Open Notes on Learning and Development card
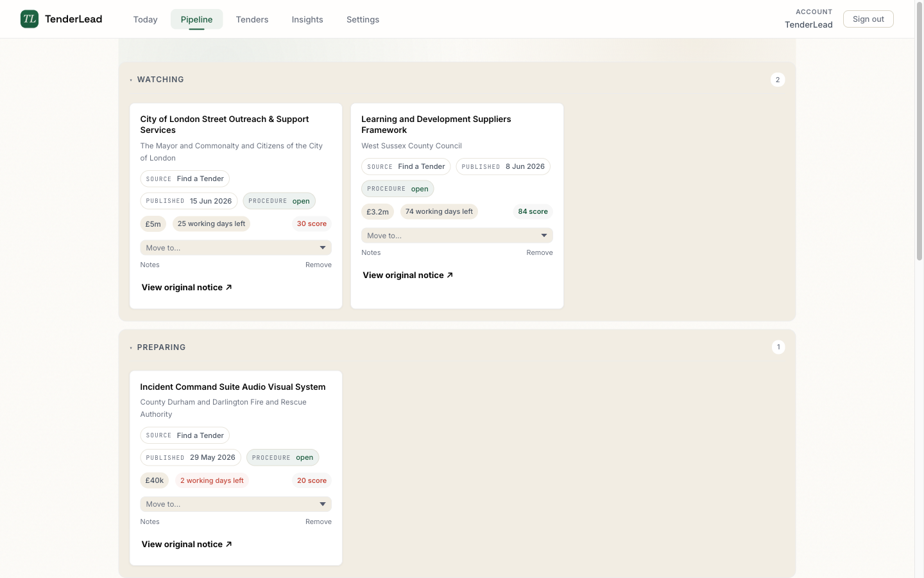 (x=371, y=252)
